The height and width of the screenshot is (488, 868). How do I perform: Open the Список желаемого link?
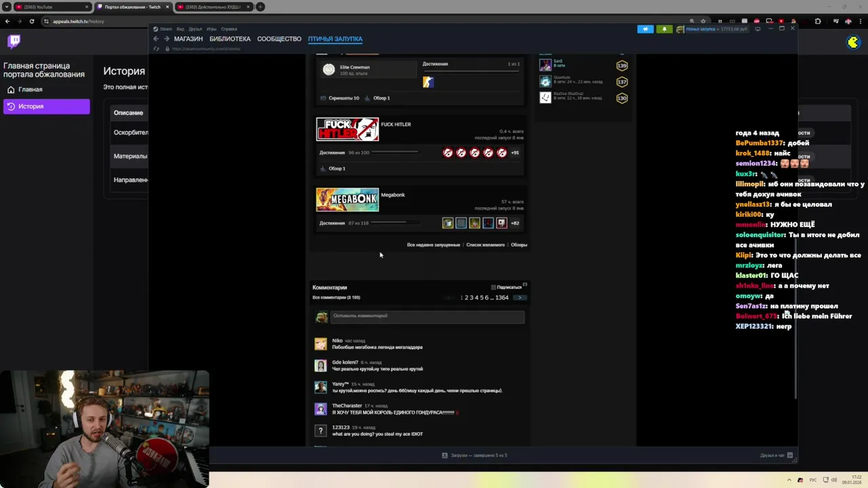point(486,245)
